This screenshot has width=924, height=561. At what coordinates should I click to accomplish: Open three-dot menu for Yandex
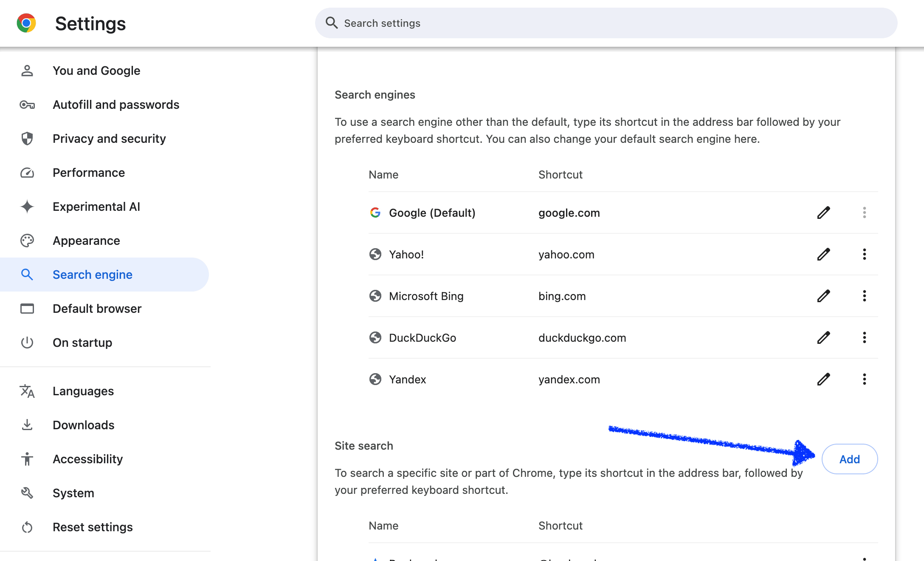864,379
